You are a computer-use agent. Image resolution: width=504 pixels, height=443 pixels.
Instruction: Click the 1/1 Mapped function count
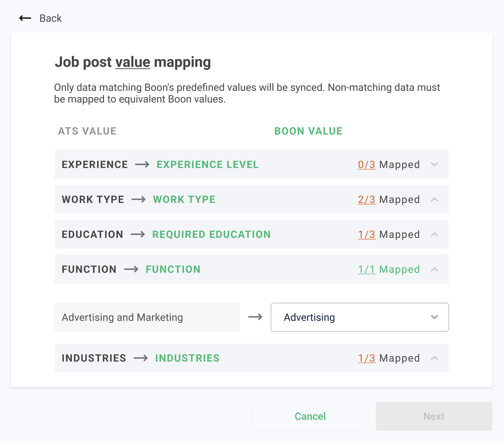[x=389, y=270]
